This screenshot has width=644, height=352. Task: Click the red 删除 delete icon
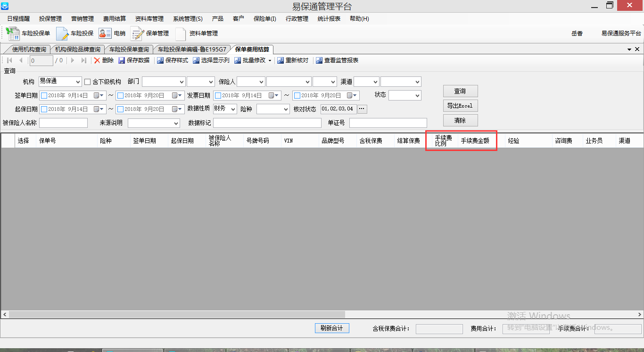97,60
